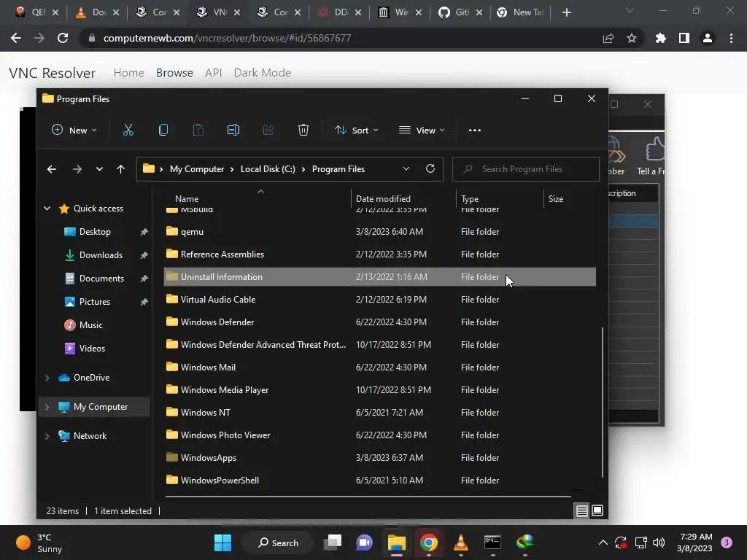747x560 pixels.
Task: Open the terminal app in taskbar
Action: [492, 542]
